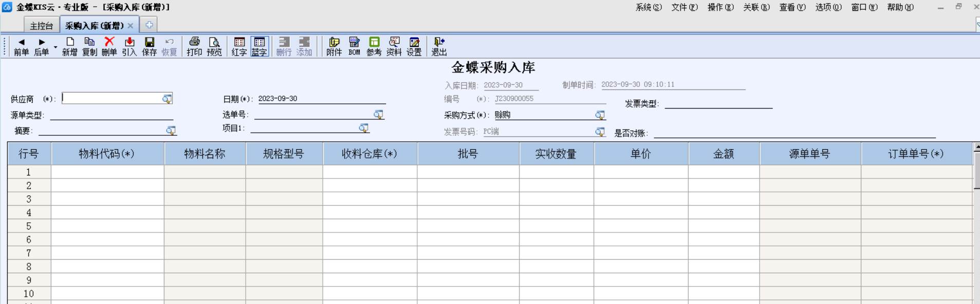Open lookup for 选单号 field
The image size is (980, 304).
tap(378, 114)
